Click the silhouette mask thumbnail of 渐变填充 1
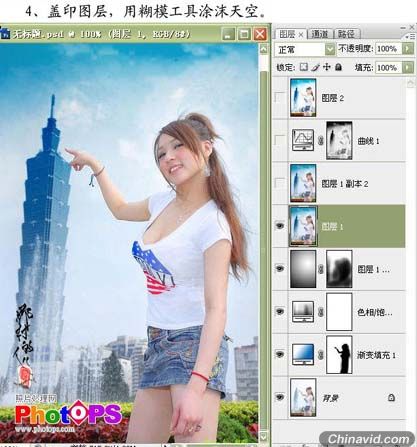 (x=339, y=355)
